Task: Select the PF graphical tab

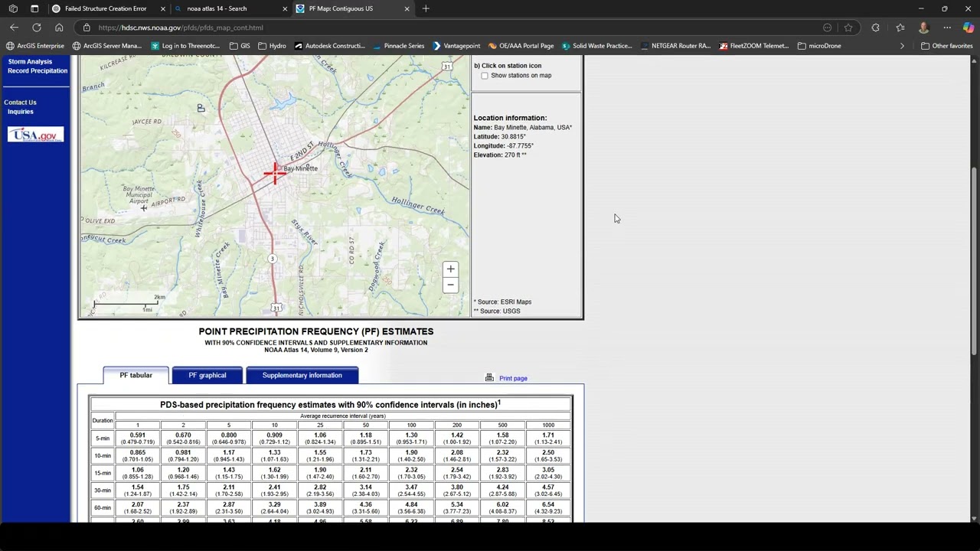Action: (207, 375)
